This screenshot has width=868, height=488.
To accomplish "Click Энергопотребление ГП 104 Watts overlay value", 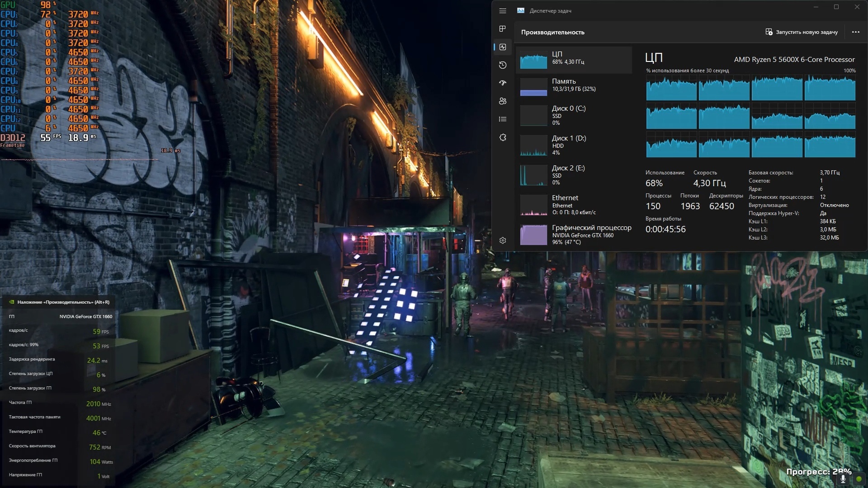I will (x=101, y=462).
